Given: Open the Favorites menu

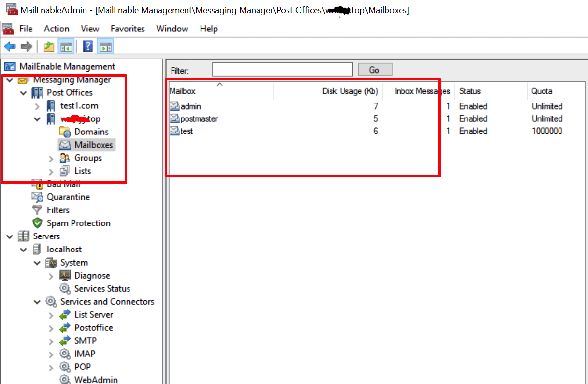Looking at the screenshot, I should (128, 29).
